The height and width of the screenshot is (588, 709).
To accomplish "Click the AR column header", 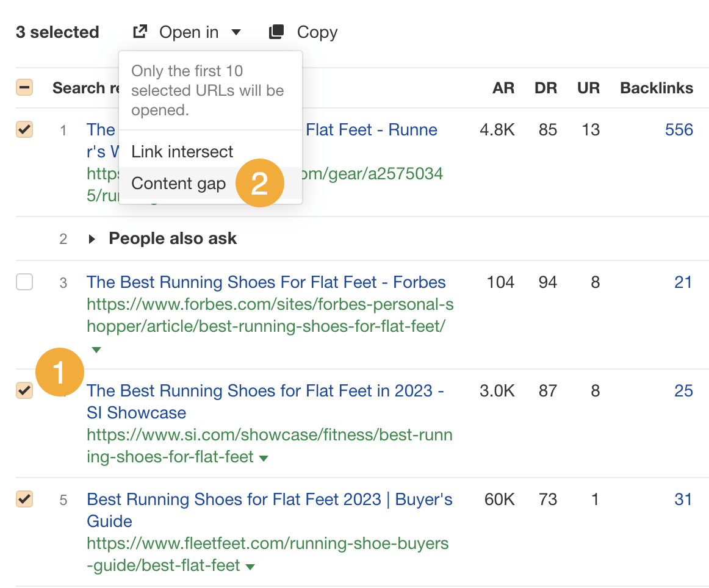I will (x=503, y=87).
